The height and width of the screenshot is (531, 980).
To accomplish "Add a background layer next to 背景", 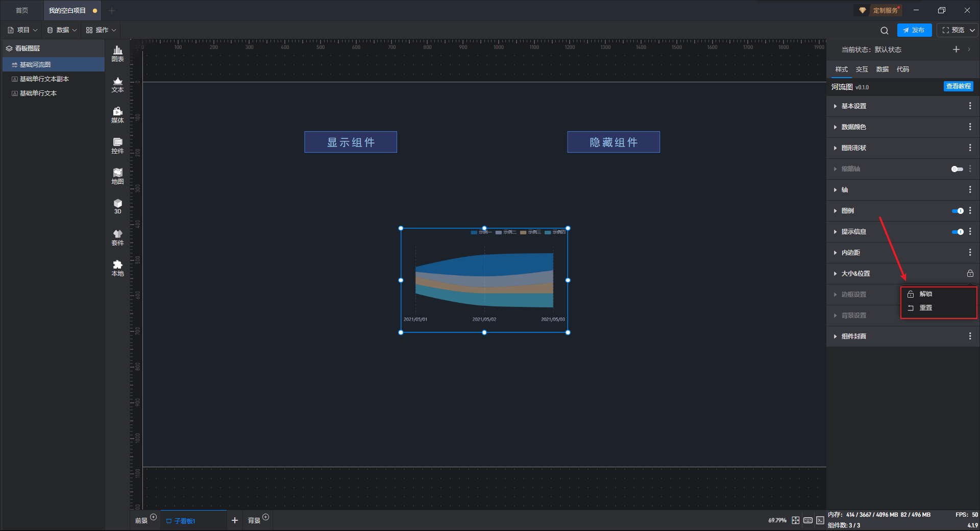I will (x=265, y=517).
